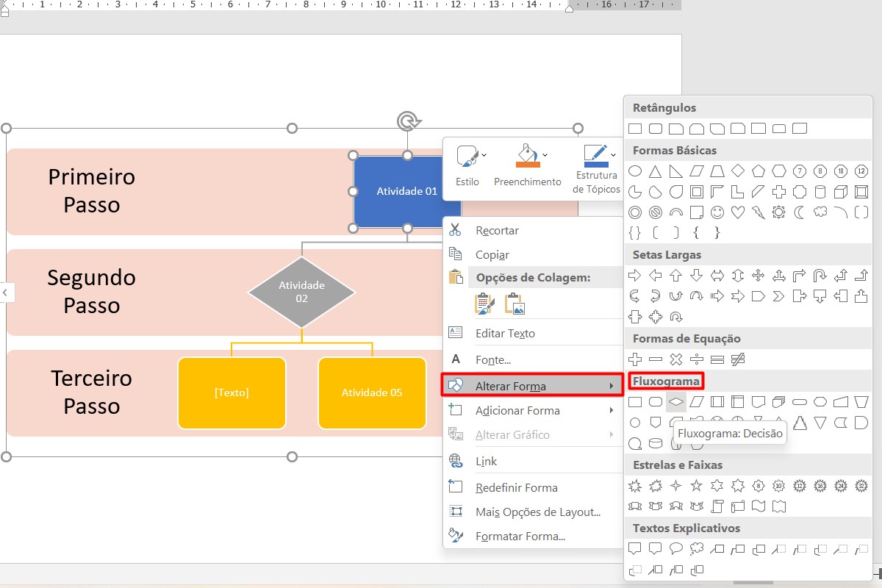Choose Recortar from the context menu
882x588 pixels.
point(533,230)
